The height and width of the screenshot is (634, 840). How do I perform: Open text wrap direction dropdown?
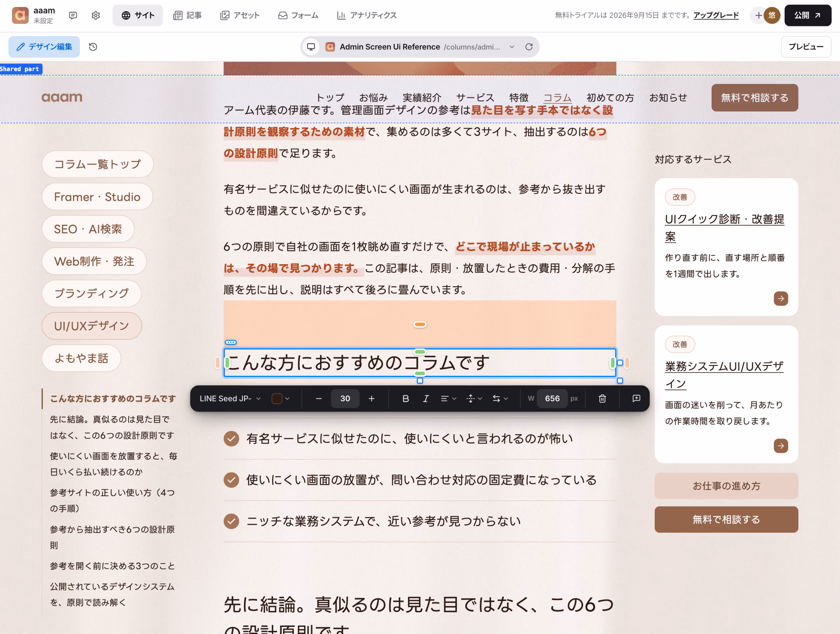[500, 399]
